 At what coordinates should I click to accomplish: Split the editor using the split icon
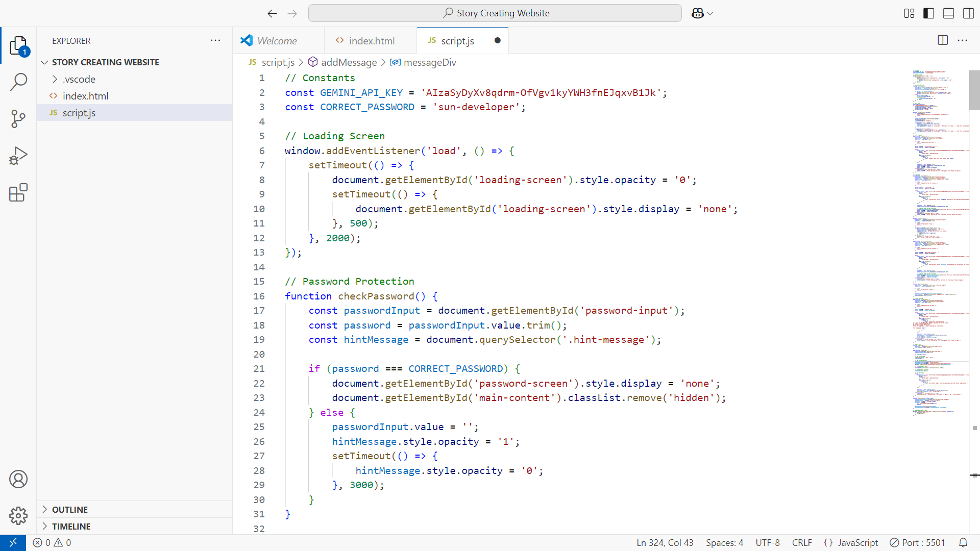coord(942,40)
